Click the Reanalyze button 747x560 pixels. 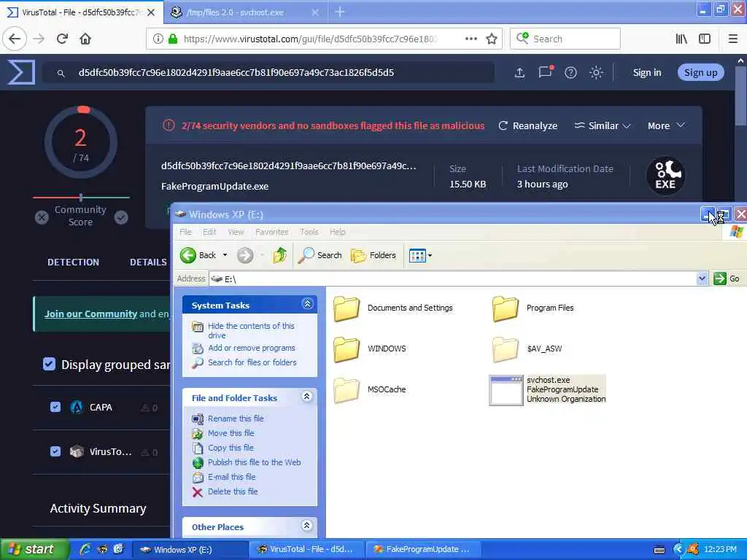[x=528, y=125]
